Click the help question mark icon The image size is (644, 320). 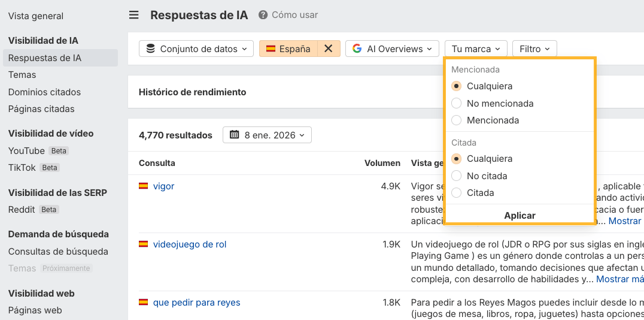point(263,15)
